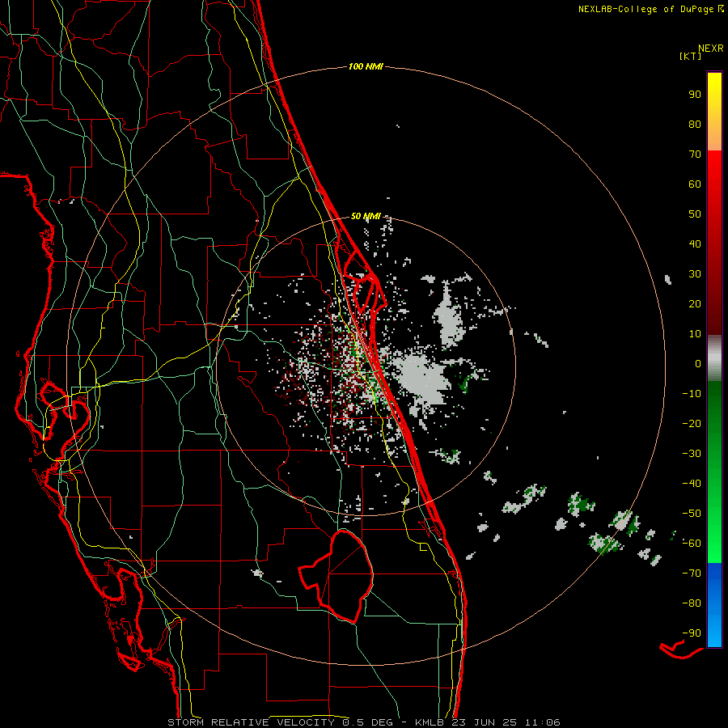Click the STORM RELATIVE VELOCITY caption text
This screenshot has height=728, width=728.
(x=253, y=722)
